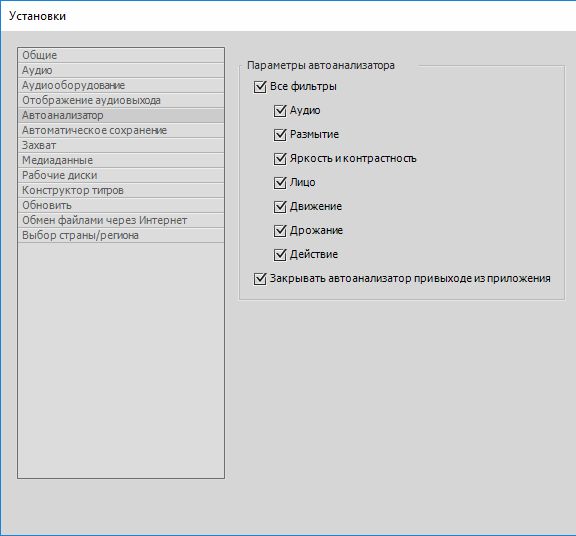576x536 pixels.
Task: Open Конструктор титров settings
Action: [x=121, y=190]
